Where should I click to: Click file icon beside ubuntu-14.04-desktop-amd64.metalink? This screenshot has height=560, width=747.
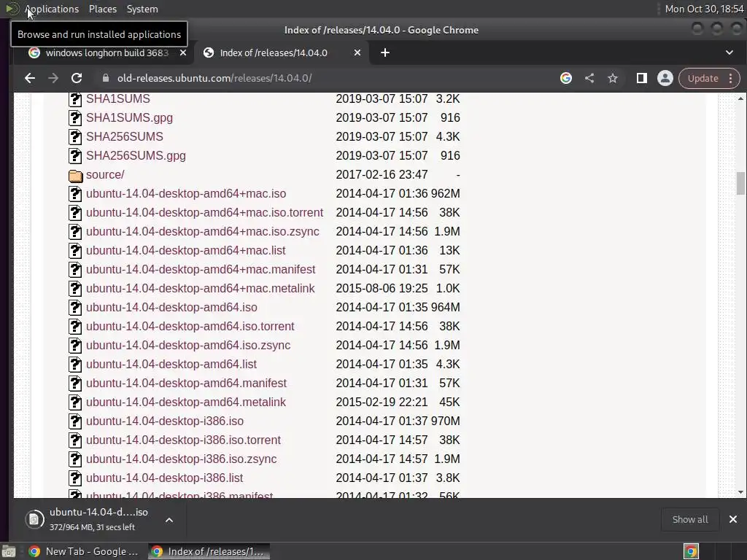75,402
